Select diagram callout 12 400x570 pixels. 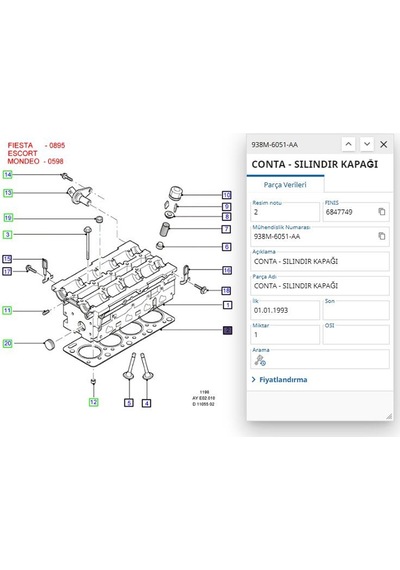(x=93, y=402)
